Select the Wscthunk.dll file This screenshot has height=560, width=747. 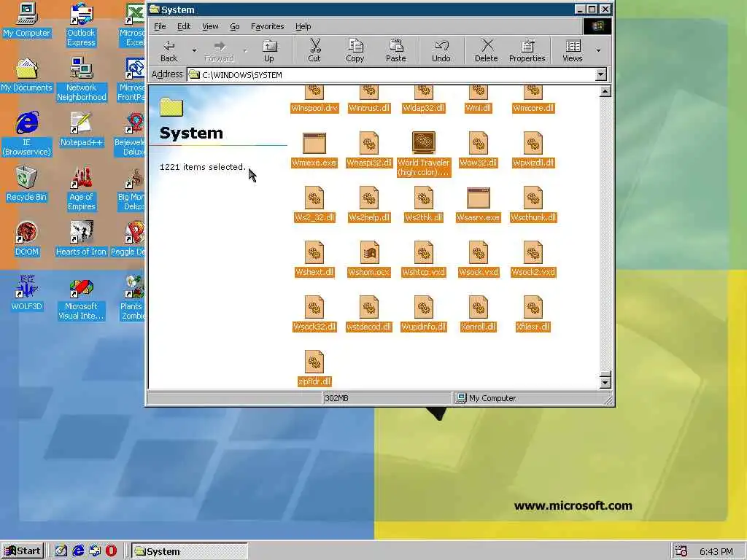533,205
